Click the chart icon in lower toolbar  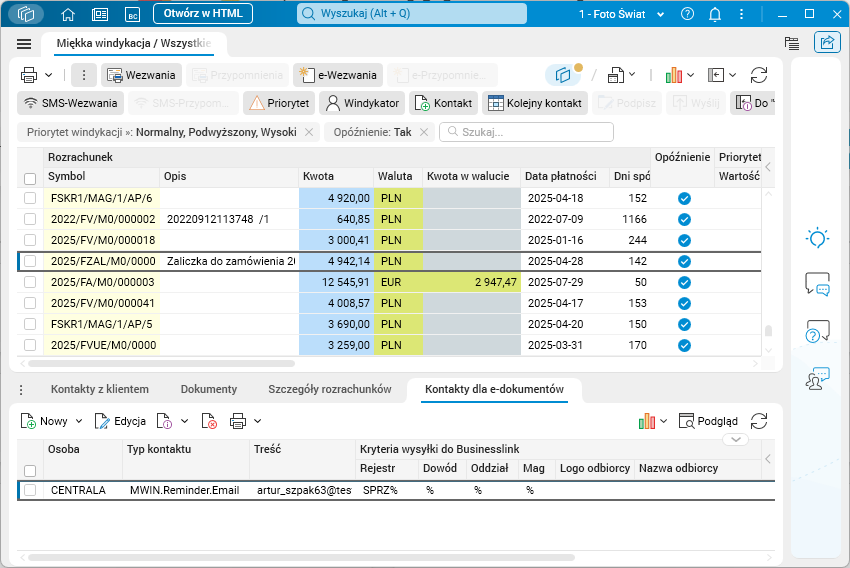click(x=647, y=421)
